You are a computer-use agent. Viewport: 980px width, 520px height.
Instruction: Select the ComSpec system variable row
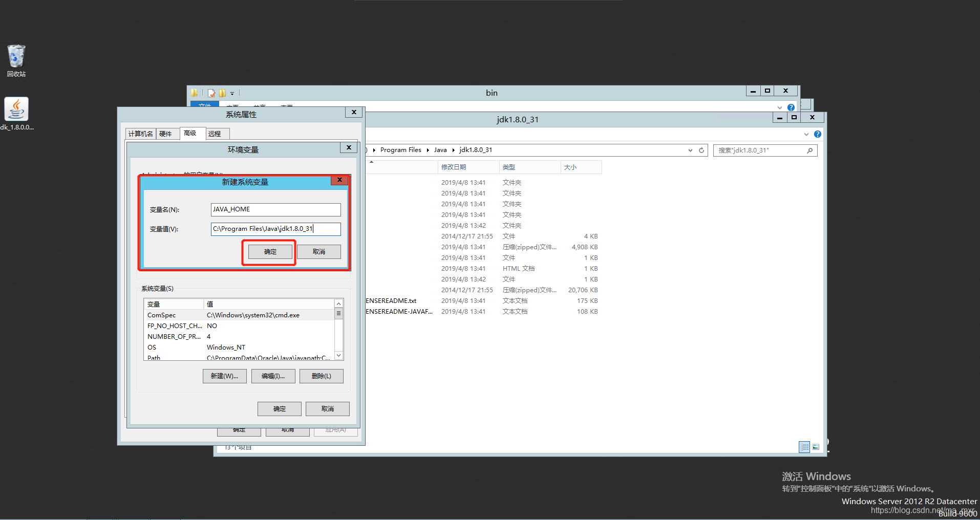pyautogui.click(x=239, y=315)
